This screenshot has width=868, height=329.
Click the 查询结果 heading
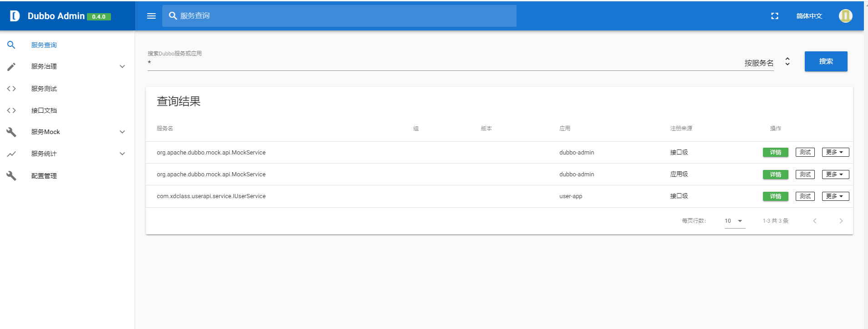click(x=179, y=101)
